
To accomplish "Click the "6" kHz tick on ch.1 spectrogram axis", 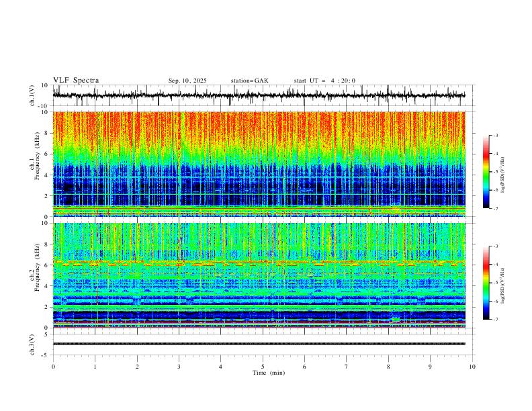I will pos(47,154).
